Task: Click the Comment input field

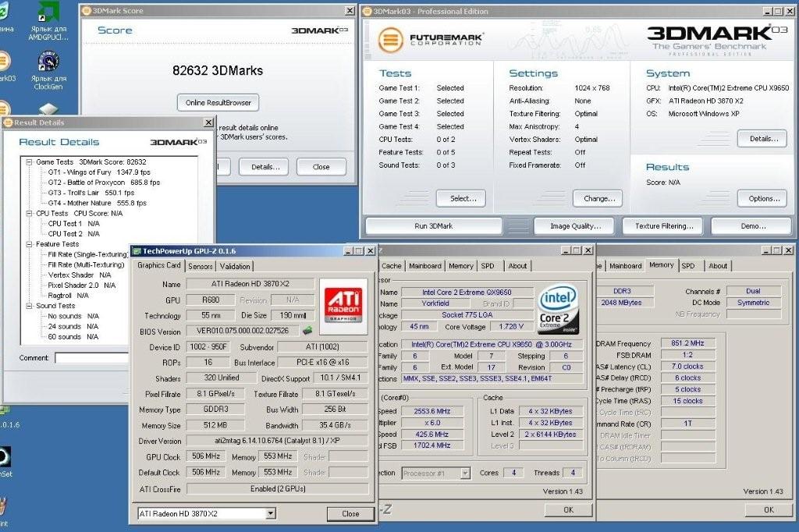Action: [x=92, y=358]
